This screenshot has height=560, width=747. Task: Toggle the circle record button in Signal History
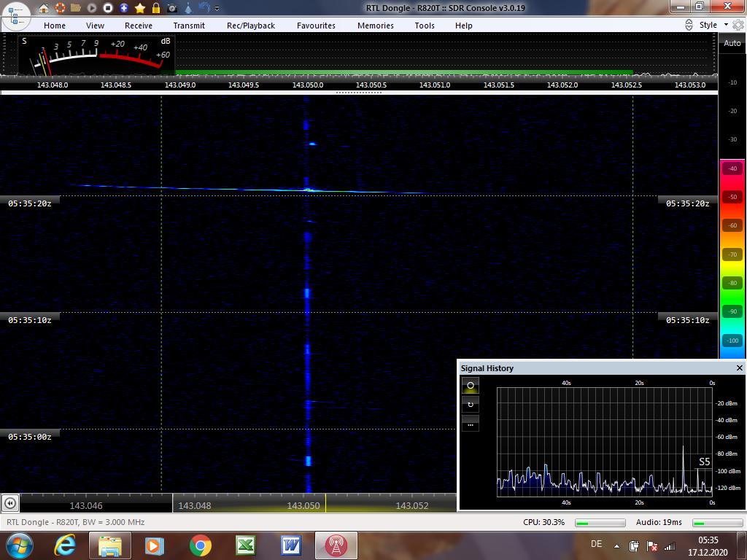click(471, 385)
